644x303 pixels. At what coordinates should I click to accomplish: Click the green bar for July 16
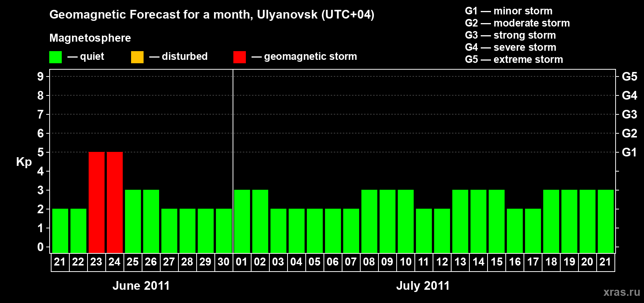point(515,231)
